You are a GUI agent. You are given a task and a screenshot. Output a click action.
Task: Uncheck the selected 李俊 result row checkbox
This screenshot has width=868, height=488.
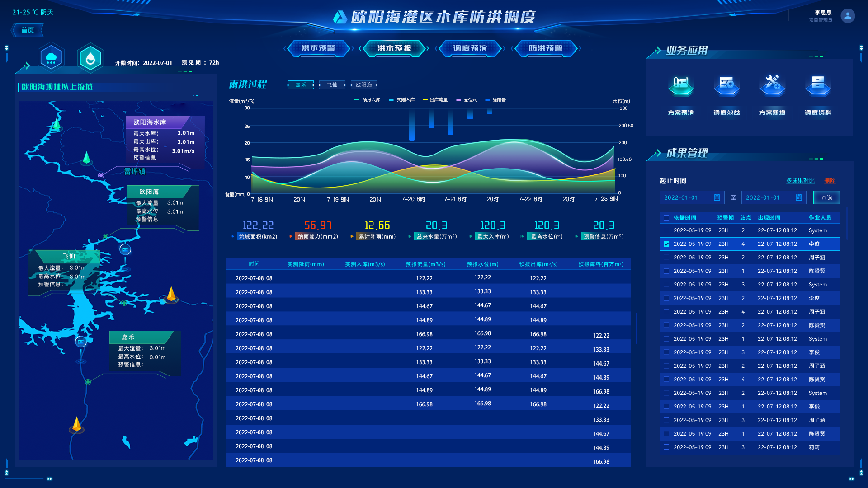tap(666, 244)
